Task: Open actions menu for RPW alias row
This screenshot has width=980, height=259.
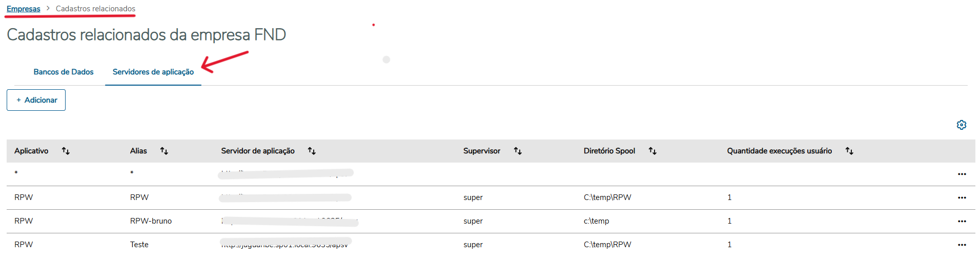Action: tap(962, 197)
